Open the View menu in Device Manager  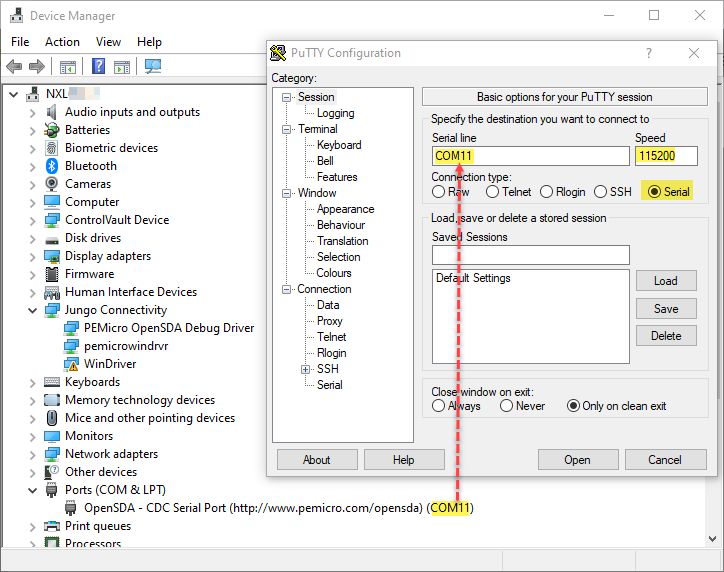click(x=108, y=42)
